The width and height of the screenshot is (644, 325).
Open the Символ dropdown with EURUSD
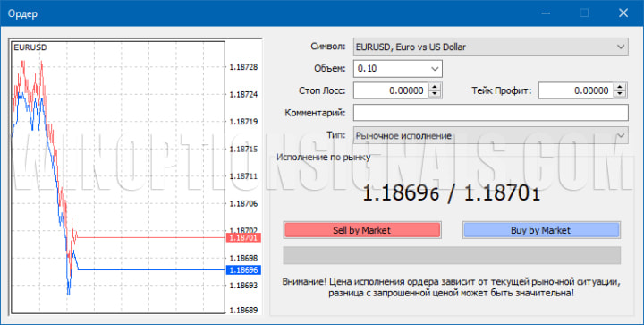tap(491, 47)
